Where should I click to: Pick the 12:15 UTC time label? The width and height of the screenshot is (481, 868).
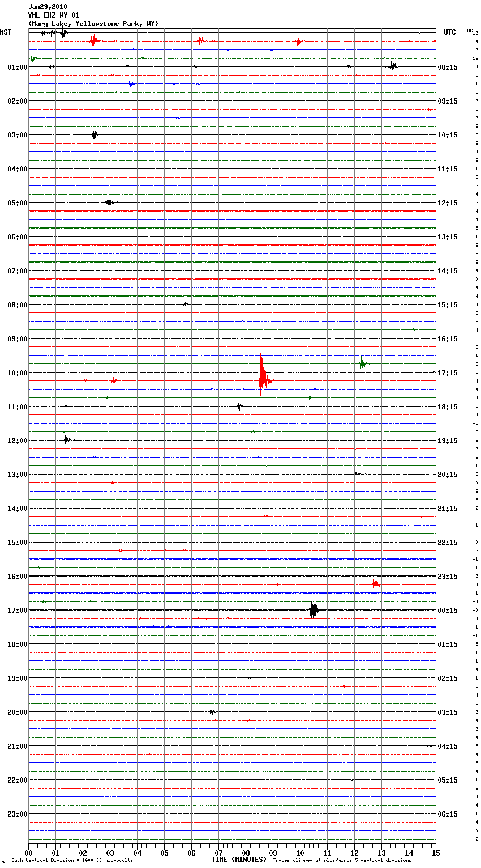(x=448, y=203)
